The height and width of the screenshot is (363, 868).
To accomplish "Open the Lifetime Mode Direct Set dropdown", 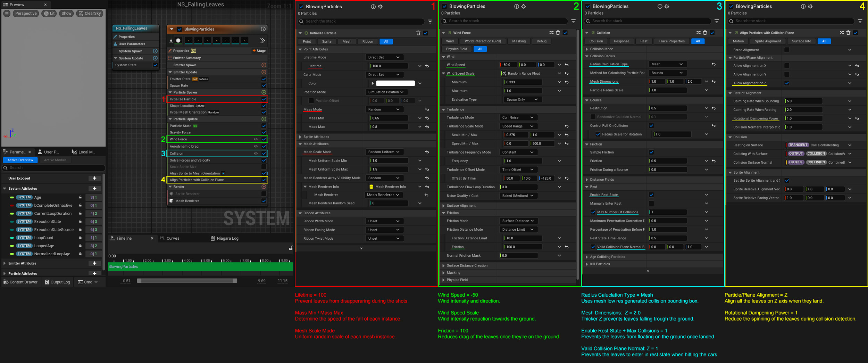I will [x=383, y=57].
